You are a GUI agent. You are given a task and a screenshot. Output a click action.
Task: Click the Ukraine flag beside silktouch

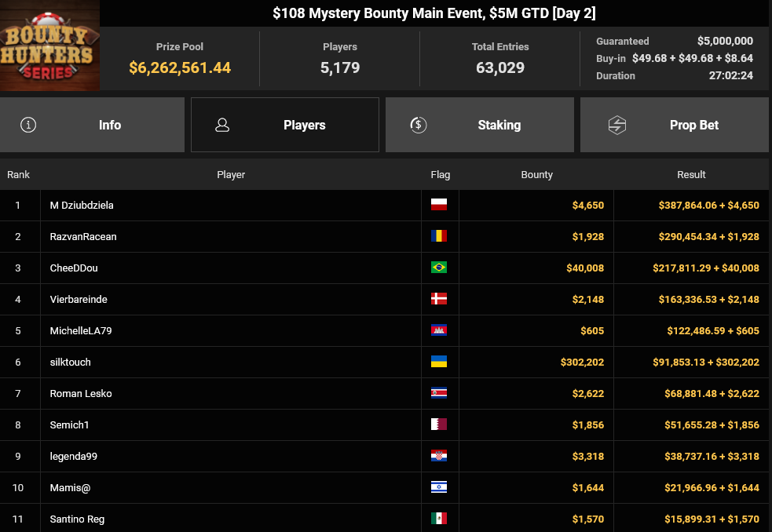[438, 362]
